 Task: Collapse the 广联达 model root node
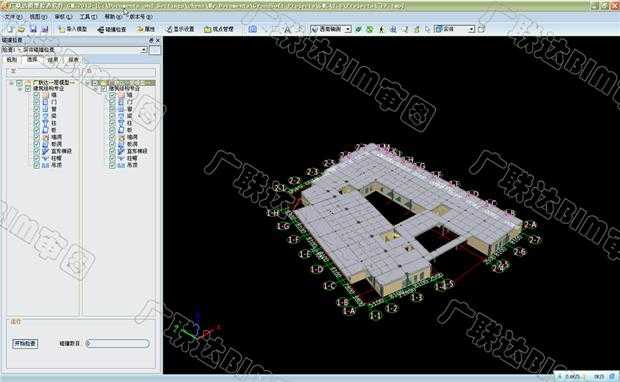pos(11,83)
